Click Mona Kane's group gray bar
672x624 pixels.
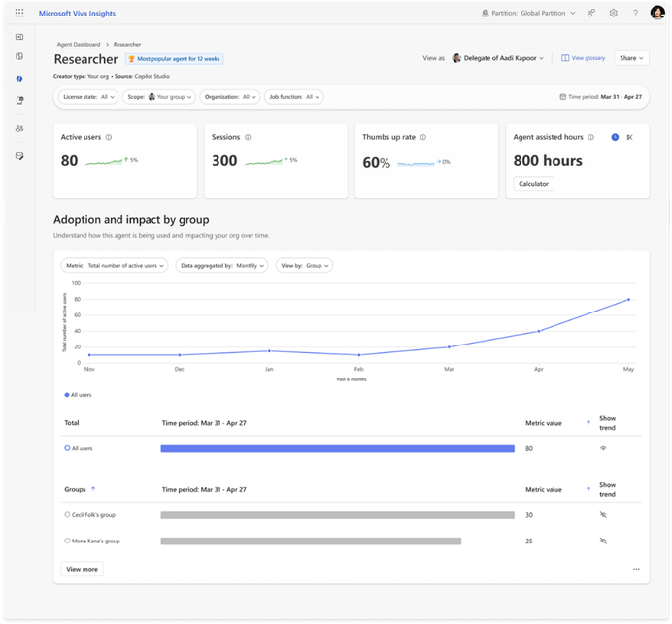pos(311,541)
